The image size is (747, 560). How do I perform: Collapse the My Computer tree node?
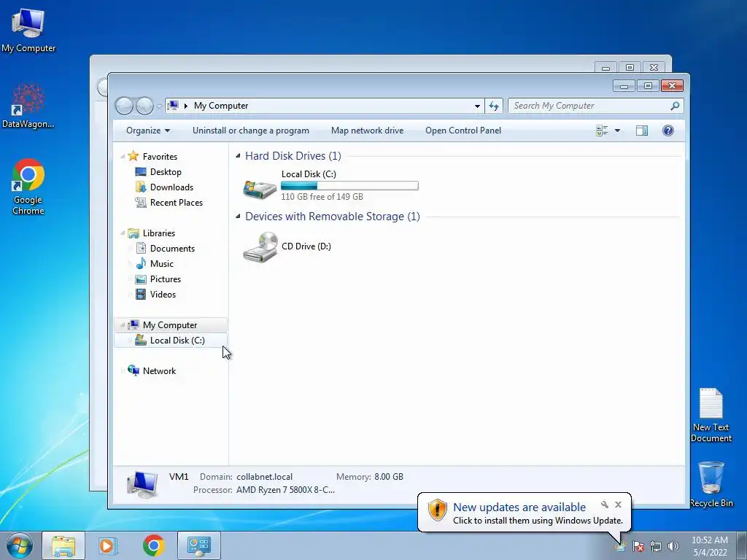tap(123, 325)
